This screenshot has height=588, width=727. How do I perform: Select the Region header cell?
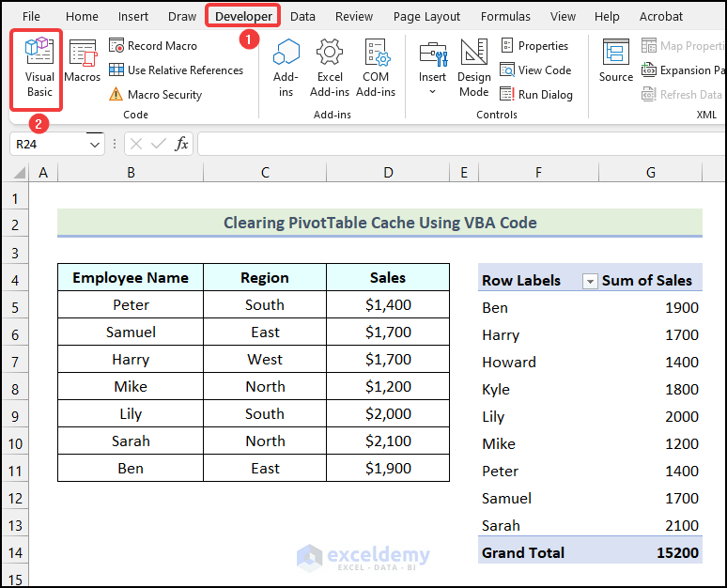click(265, 277)
